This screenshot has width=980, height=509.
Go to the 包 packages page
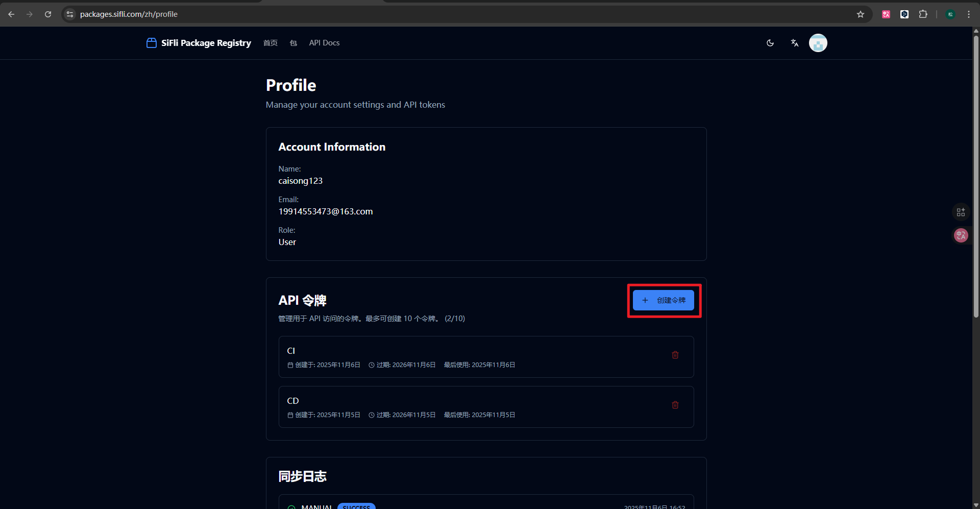tap(293, 43)
